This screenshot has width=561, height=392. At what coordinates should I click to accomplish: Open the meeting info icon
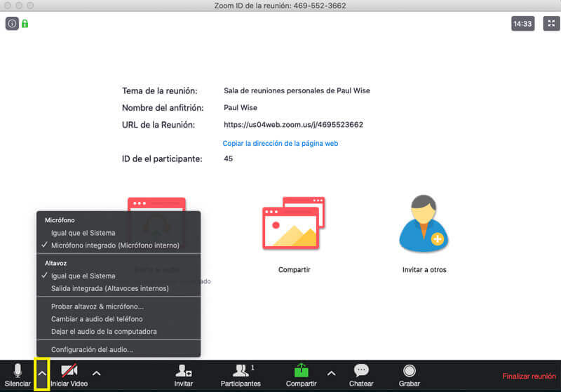coord(12,24)
